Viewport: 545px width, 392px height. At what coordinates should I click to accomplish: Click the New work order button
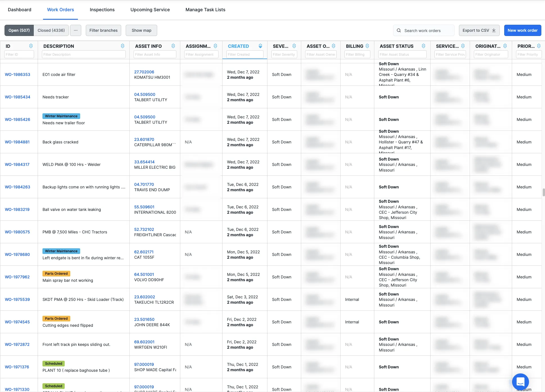tap(522, 30)
